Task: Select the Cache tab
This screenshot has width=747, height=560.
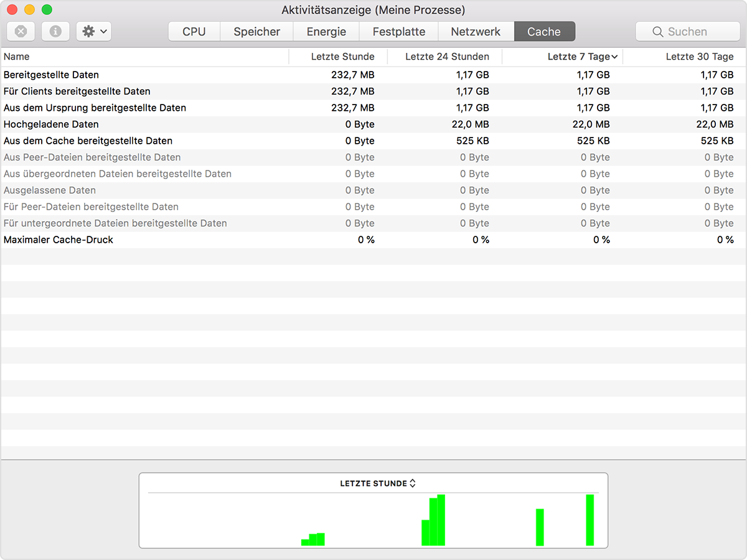Action: pyautogui.click(x=544, y=32)
